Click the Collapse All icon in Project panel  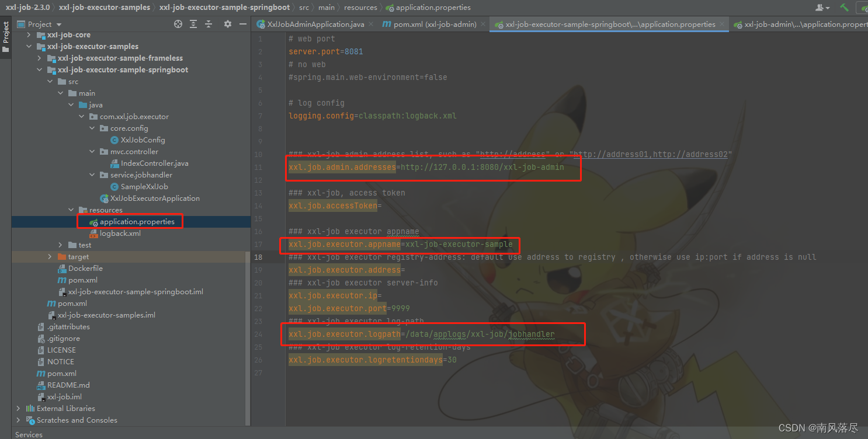pyautogui.click(x=209, y=24)
